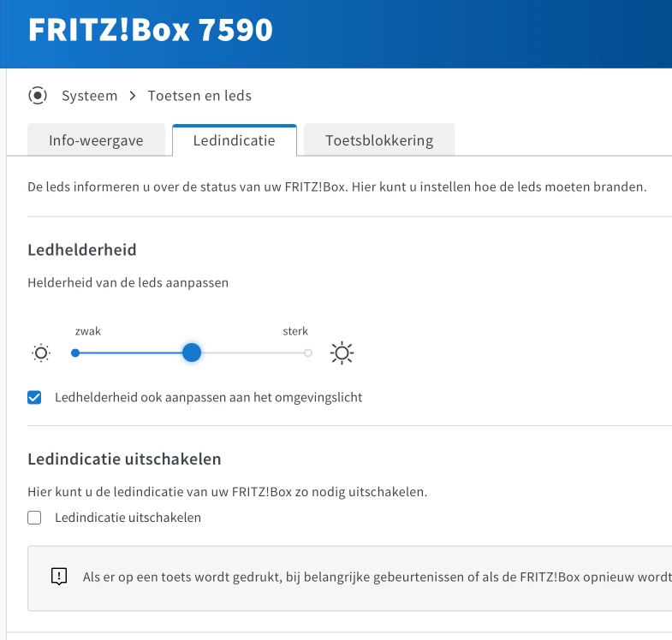
Task: Go to Systeem breadcrumb link
Action: (x=90, y=96)
